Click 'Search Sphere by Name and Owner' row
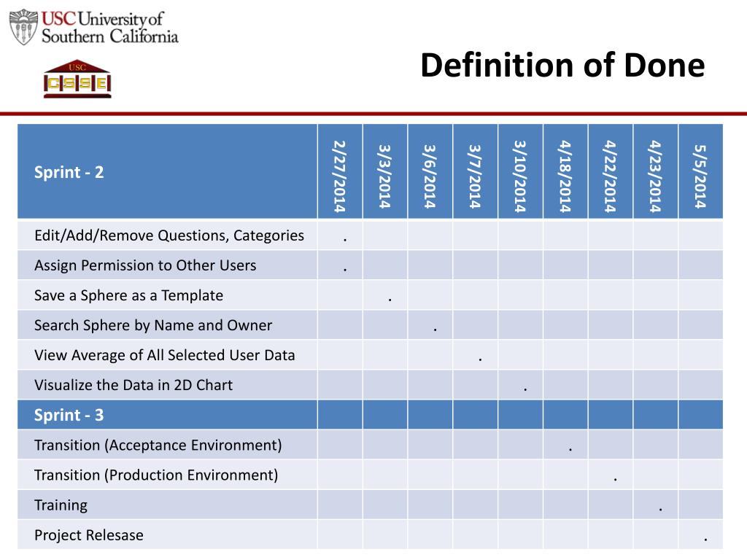The height and width of the screenshot is (560, 747). tap(370, 325)
